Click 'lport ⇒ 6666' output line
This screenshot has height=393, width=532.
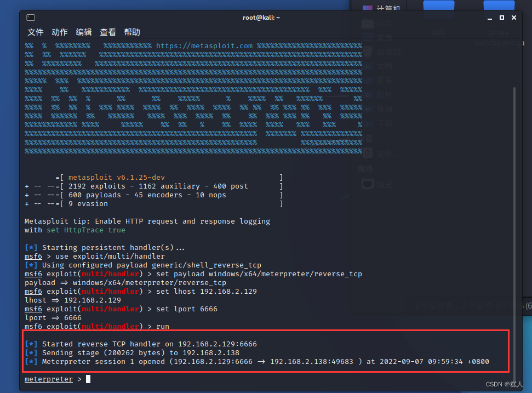click(x=53, y=318)
